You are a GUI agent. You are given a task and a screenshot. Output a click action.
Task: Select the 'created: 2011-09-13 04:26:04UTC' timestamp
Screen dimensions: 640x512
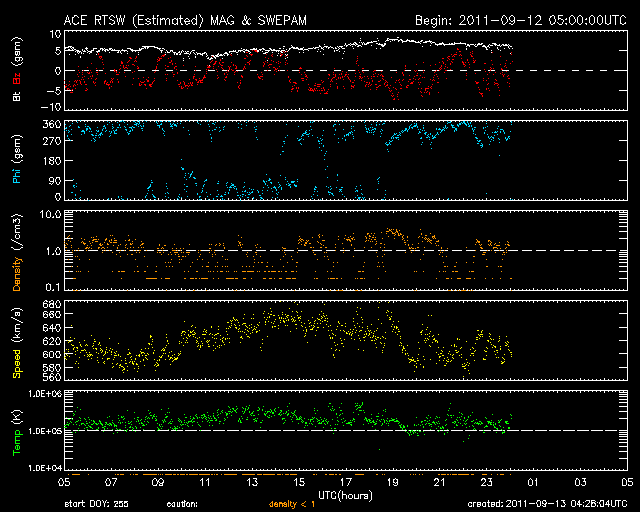547,504
